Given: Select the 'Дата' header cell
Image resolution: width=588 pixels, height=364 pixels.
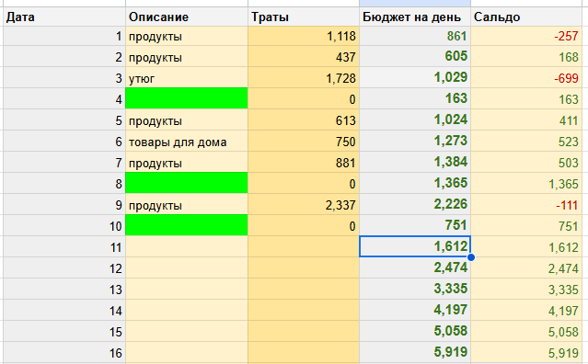Looking at the screenshot, I should click(64, 17).
